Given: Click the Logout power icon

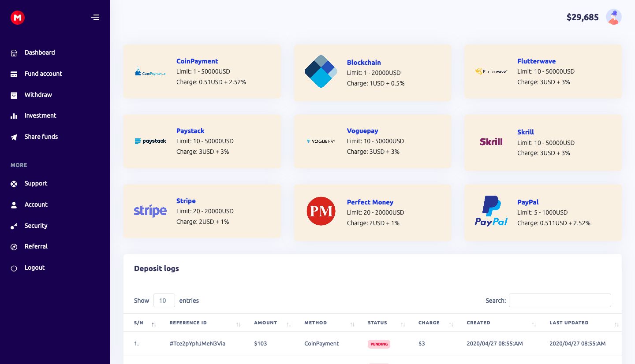Looking at the screenshot, I should [x=14, y=268].
